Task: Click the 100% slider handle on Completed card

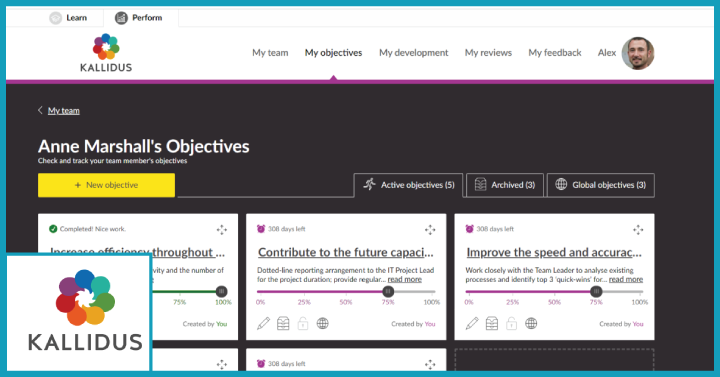Action: pyautogui.click(x=221, y=291)
